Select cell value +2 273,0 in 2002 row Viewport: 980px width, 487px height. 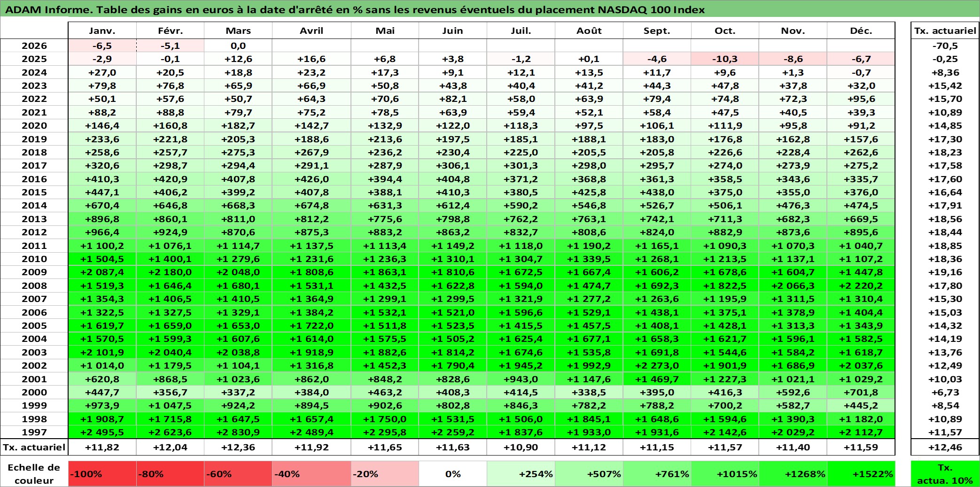point(657,365)
